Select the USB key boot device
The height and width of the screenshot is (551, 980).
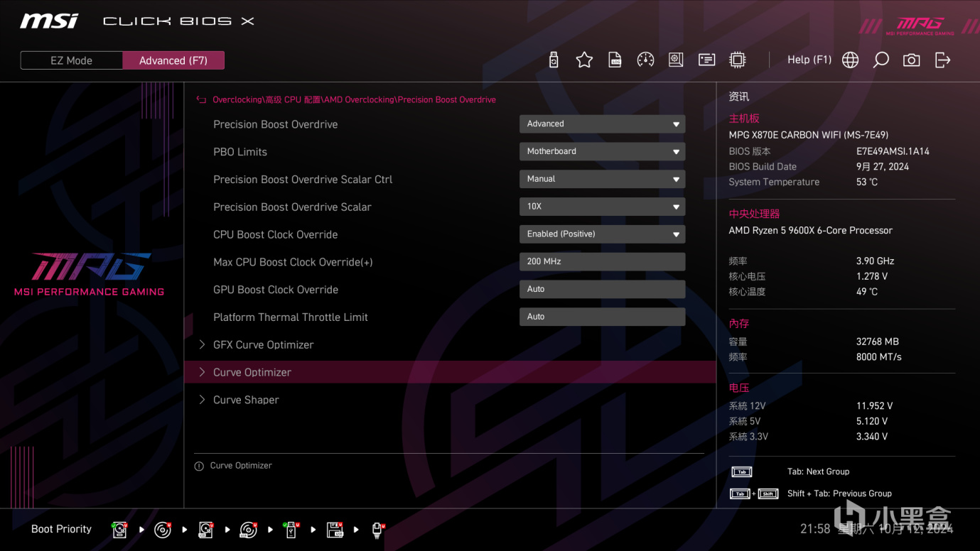pyautogui.click(x=291, y=530)
